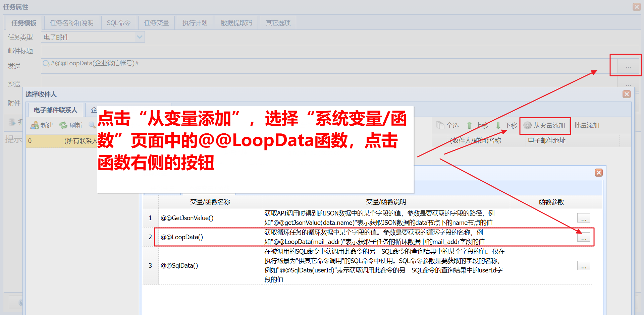Click the 邮件标题 input field

pos(340,51)
